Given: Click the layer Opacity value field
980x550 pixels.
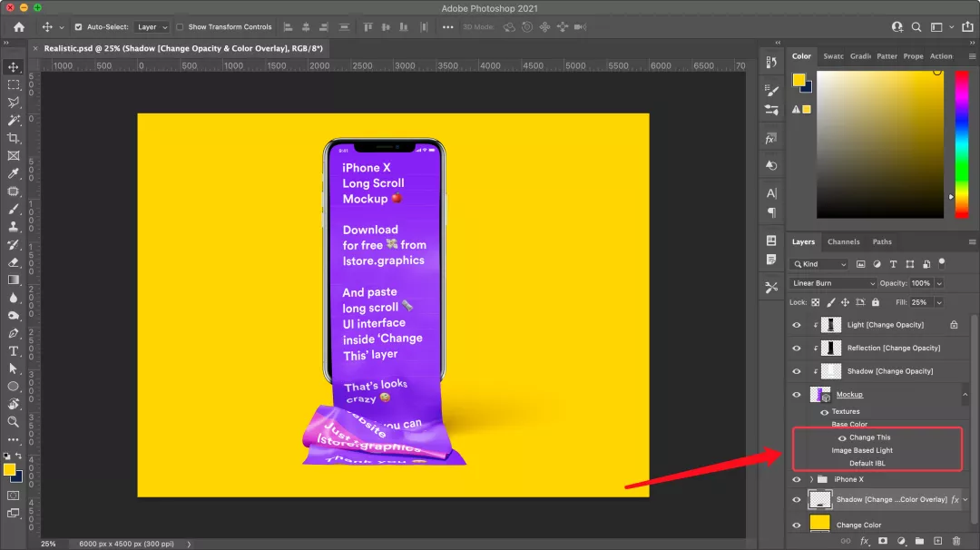Looking at the screenshot, I should click(x=921, y=283).
